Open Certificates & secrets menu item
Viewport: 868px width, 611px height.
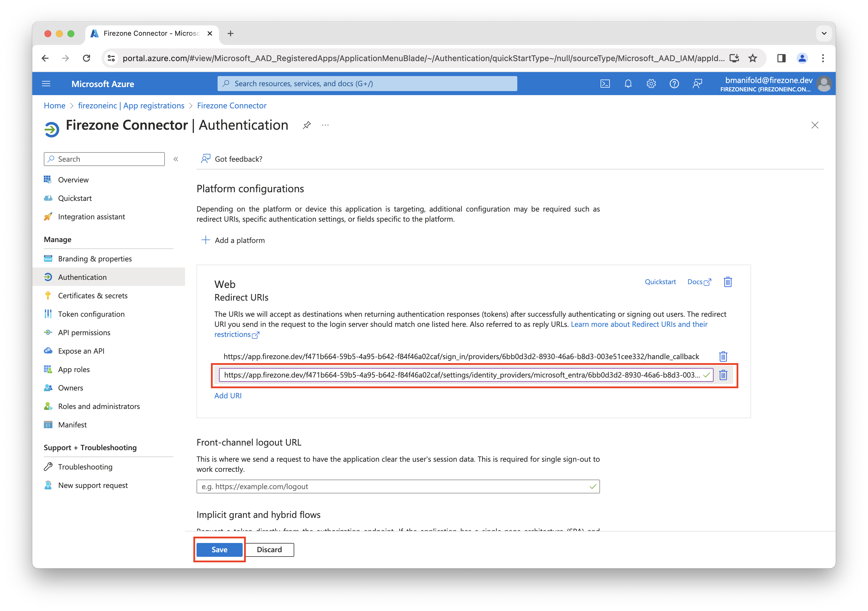point(93,296)
